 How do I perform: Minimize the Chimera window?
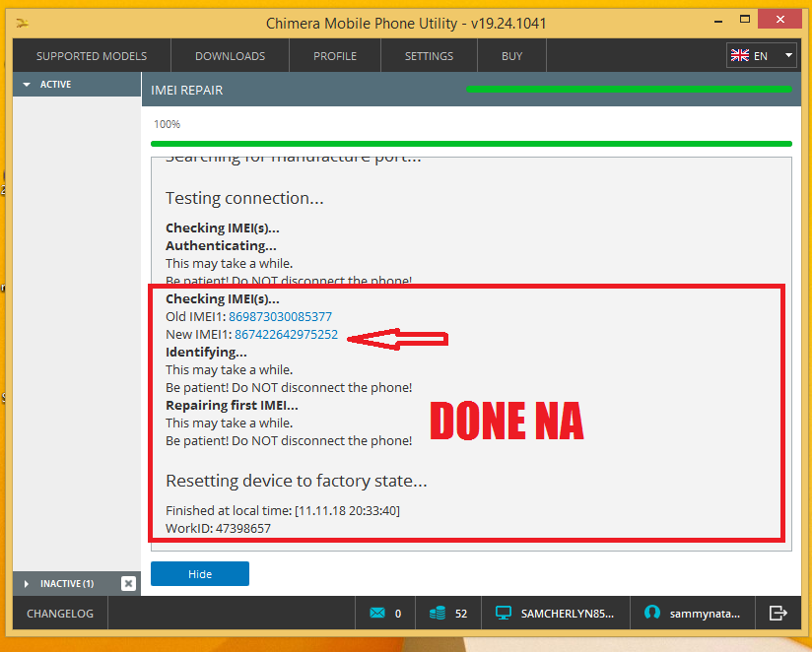point(718,21)
